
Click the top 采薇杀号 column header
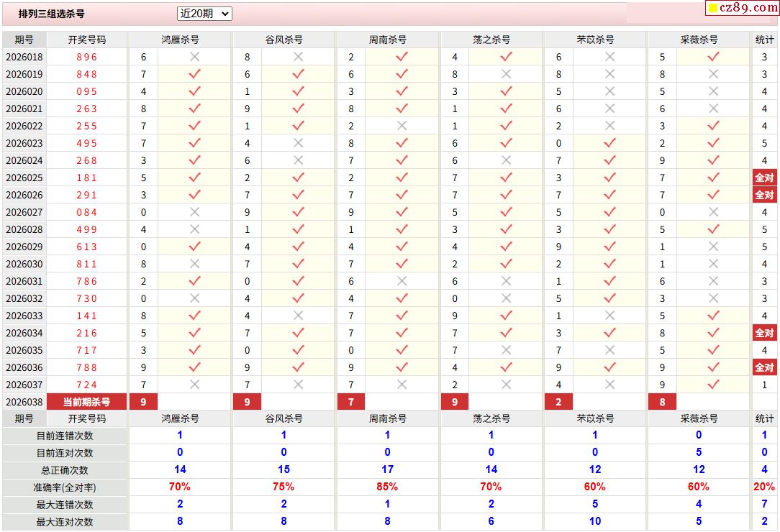pos(699,40)
